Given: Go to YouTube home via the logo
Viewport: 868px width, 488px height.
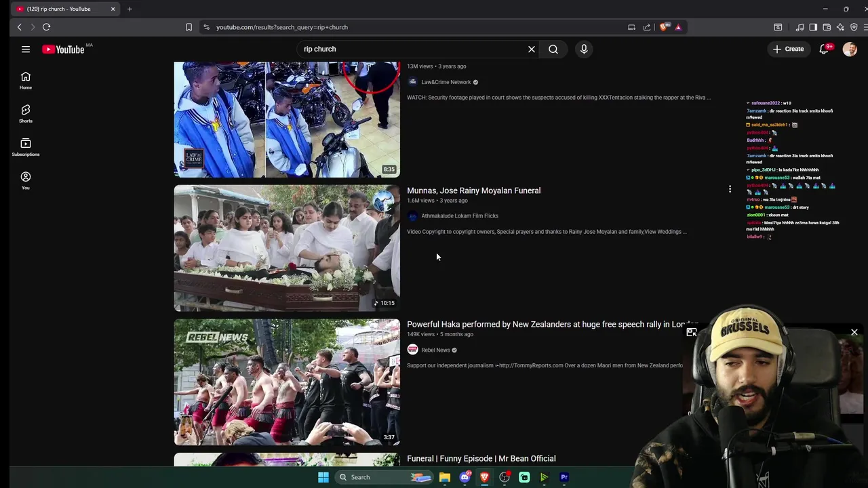Looking at the screenshot, I should (x=63, y=49).
